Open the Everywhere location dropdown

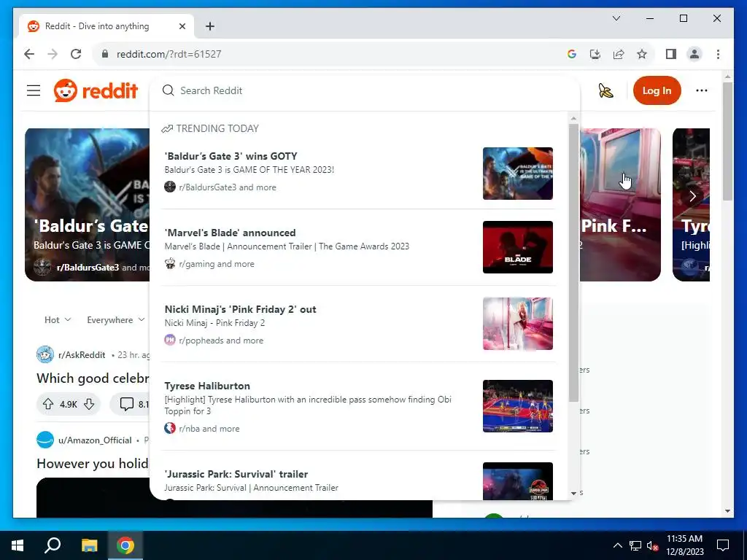(x=116, y=320)
